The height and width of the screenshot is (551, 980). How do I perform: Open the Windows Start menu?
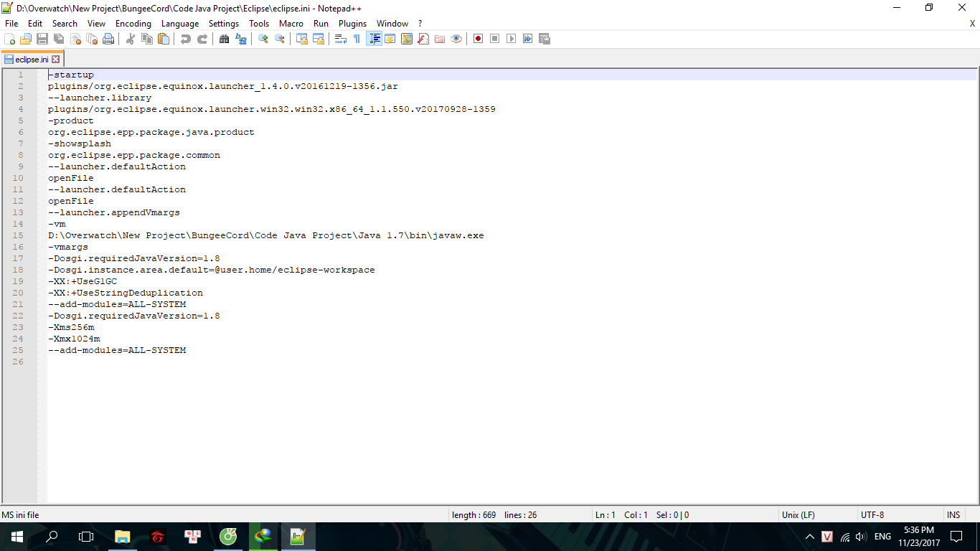click(x=17, y=537)
